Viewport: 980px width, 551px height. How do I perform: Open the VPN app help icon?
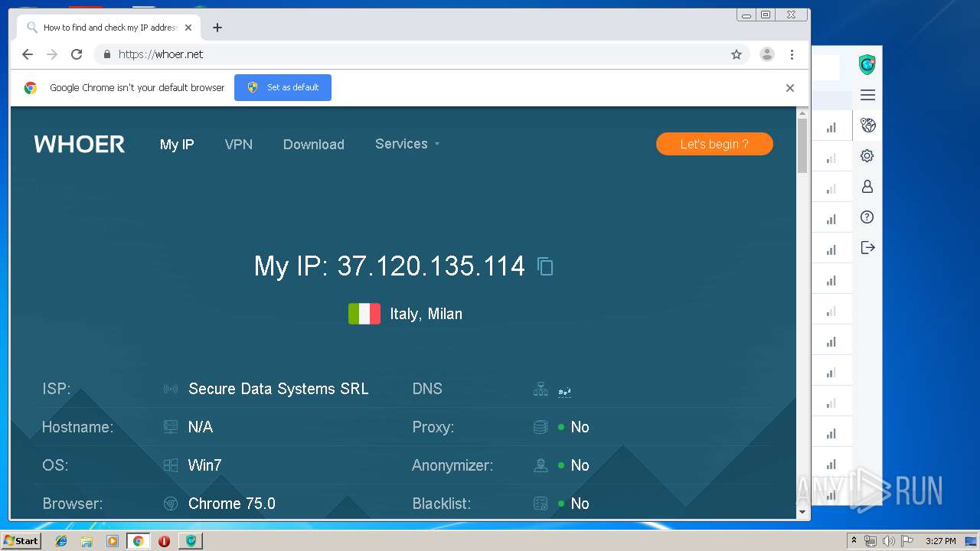coord(867,217)
